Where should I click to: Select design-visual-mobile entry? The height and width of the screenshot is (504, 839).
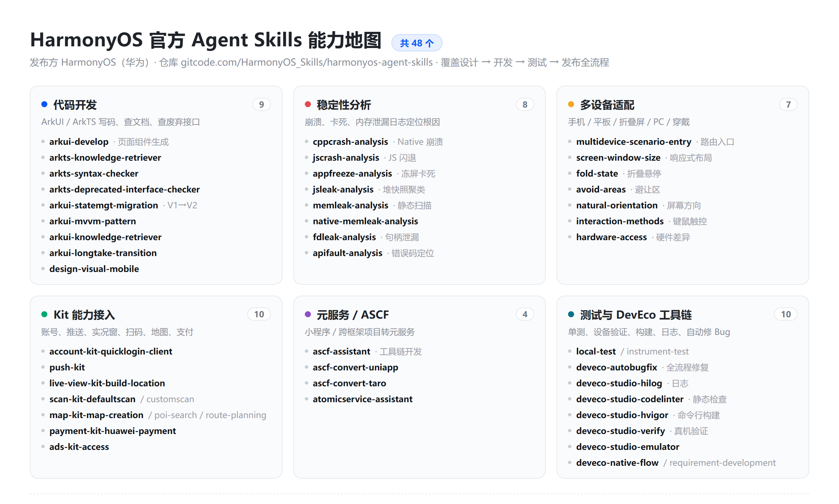(x=94, y=269)
